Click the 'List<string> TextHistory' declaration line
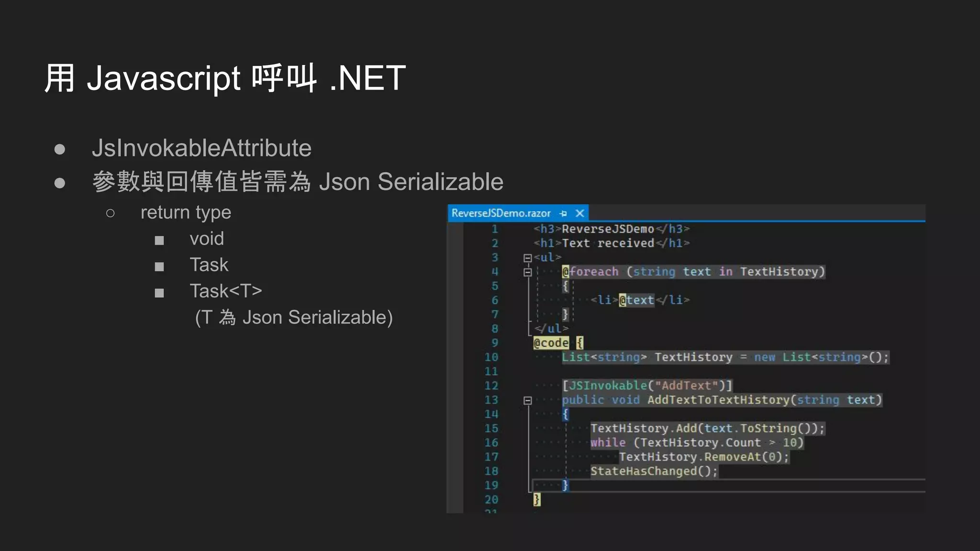 (x=725, y=357)
